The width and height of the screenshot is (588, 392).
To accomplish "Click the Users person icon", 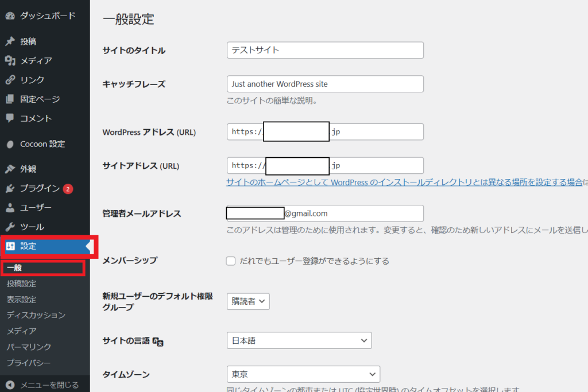I will (x=10, y=208).
